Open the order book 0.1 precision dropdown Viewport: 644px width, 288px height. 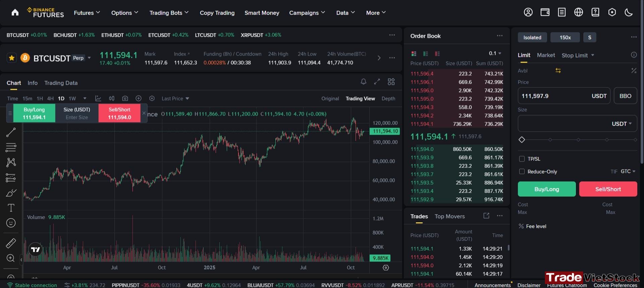[495, 54]
